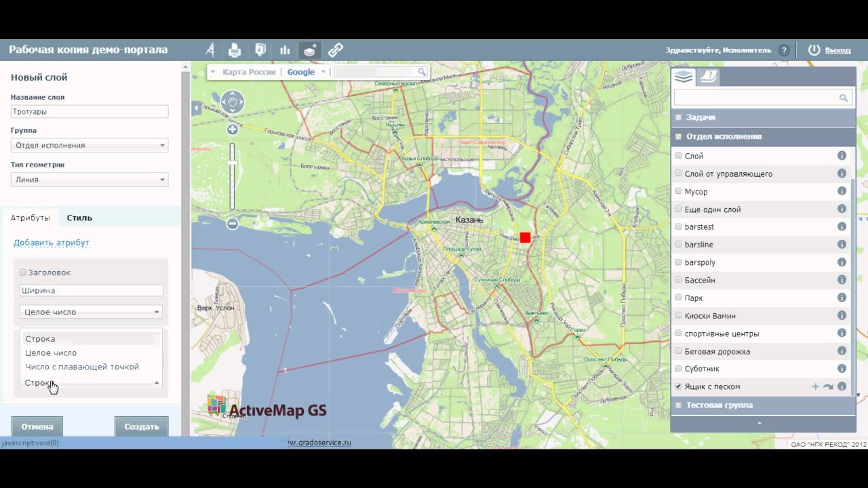This screenshot has width=868, height=488.
Task: Show info for Парк layer
Action: pos(842,298)
